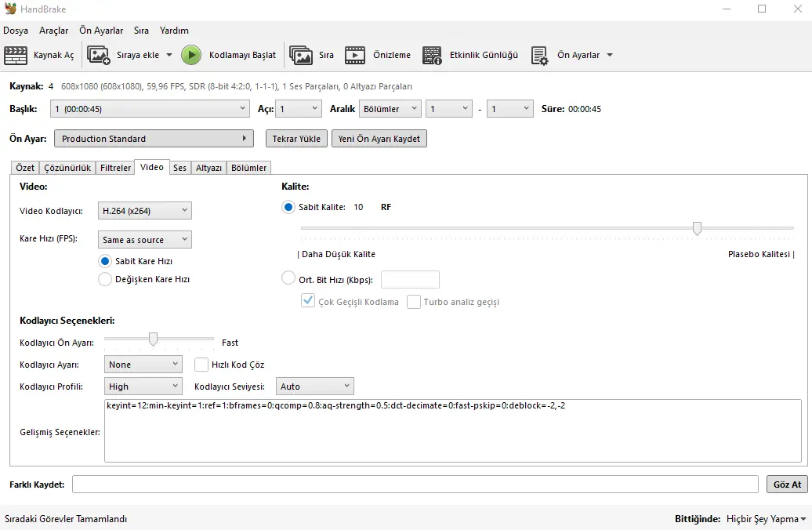Click Yeni Ön Ayarı Kaydet button
812x530 pixels.
click(379, 139)
